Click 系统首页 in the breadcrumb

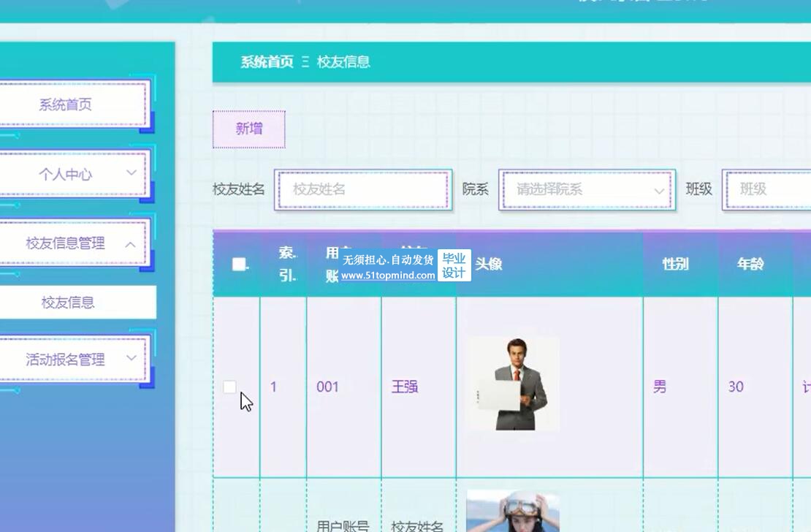click(267, 62)
